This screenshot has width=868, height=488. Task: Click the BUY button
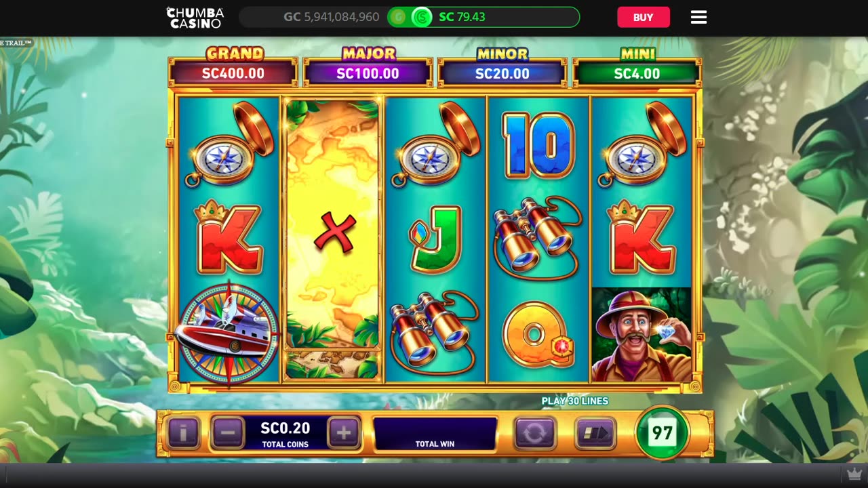[x=643, y=18]
